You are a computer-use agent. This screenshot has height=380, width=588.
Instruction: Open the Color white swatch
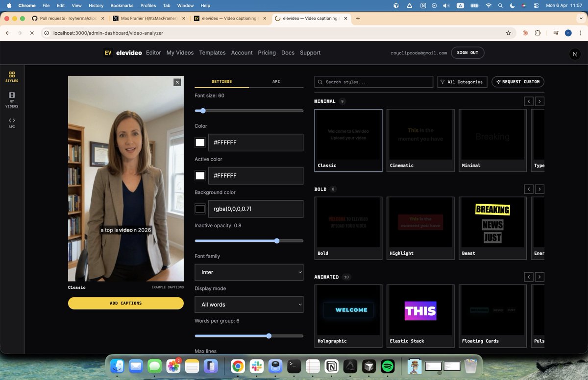200,142
